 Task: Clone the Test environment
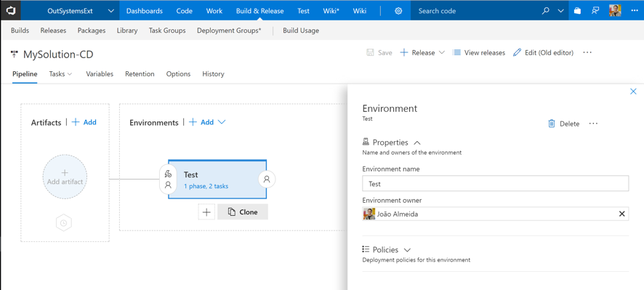(x=243, y=212)
